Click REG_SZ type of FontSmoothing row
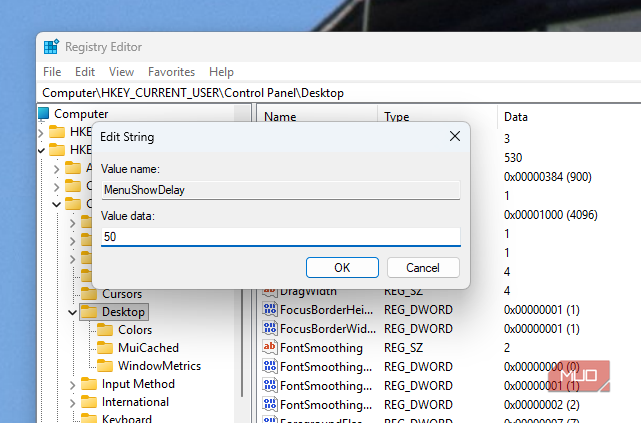Screen dimensions: 641x423 tap(403, 348)
